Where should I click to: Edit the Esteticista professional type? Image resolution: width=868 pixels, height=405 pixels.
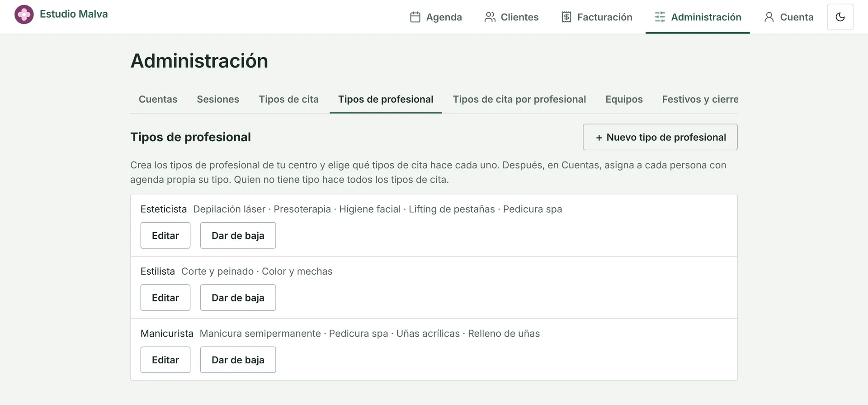[x=165, y=235]
